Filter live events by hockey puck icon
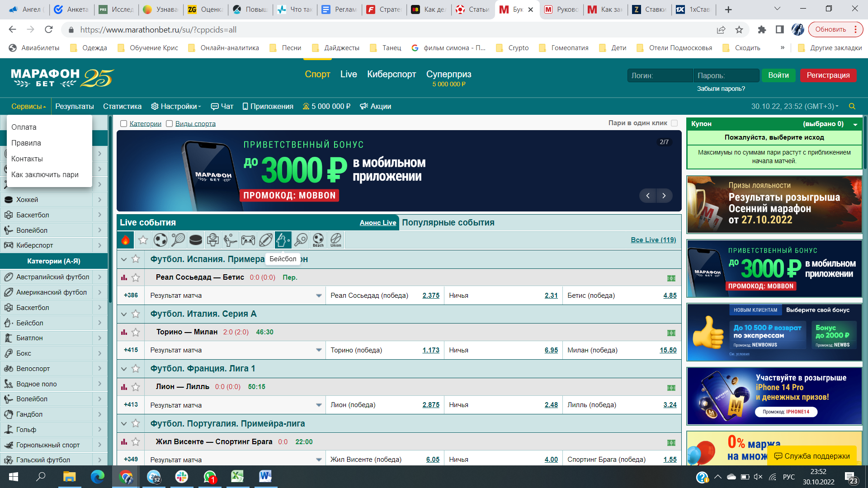The image size is (868, 488). pos(196,240)
